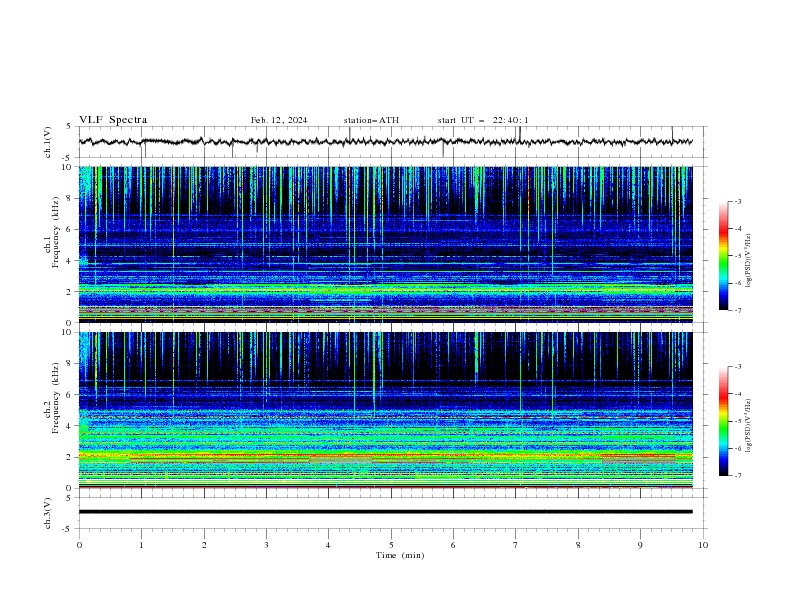Click the "VLF Spectra" plot title
This screenshot has width=792, height=612.
(x=113, y=120)
